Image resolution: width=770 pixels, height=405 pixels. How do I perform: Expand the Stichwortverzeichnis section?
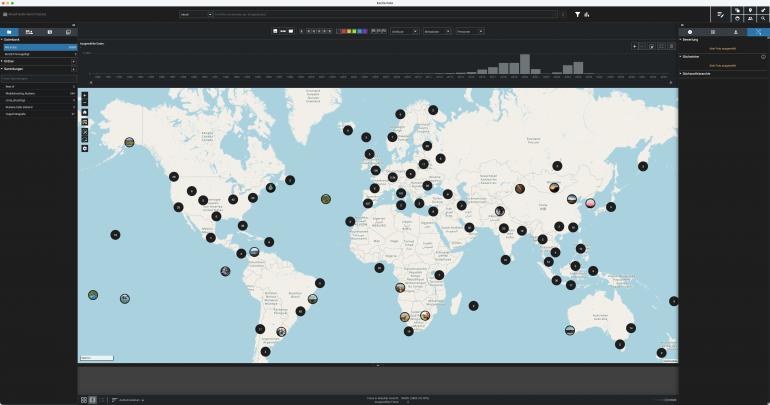pos(681,74)
